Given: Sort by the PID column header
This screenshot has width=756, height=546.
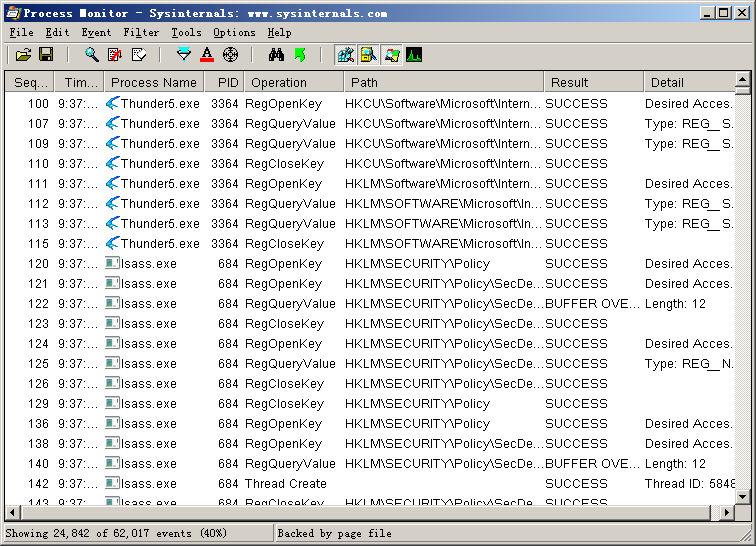Looking at the screenshot, I should coord(224,82).
